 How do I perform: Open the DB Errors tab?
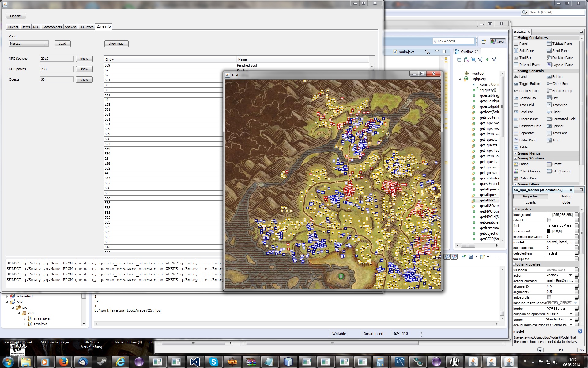point(86,27)
